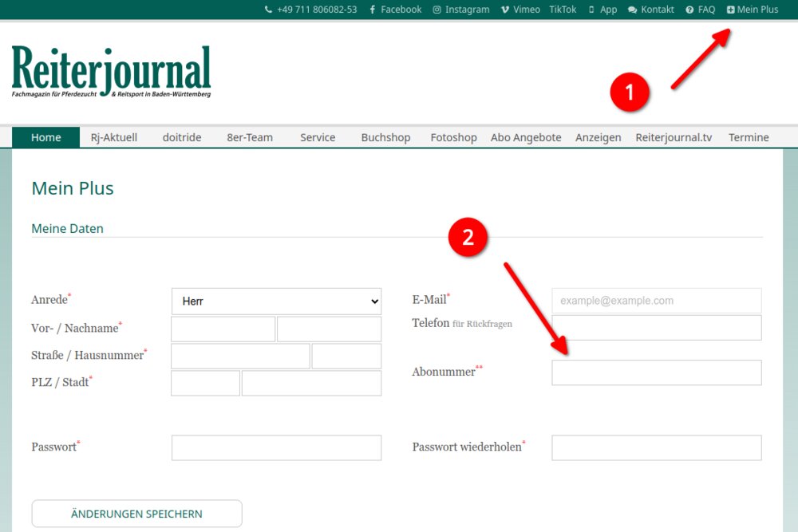This screenshot has height=532, width=798.
Task: Click the phone icon next to number
Action: point(268,10)
